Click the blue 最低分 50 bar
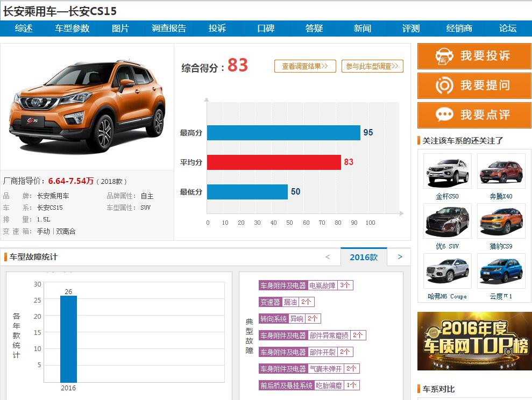 click(x=247, y=192)
